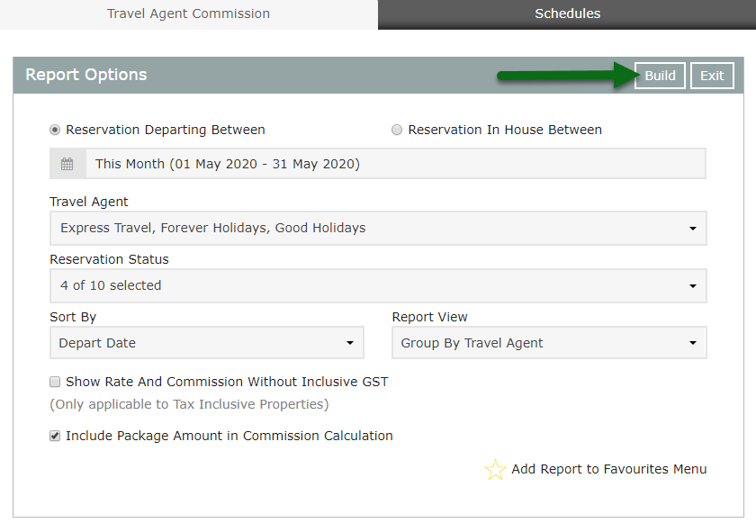Viewport: 756px width, 532px height.
Task: Click the Reservation Status dropdown arrow icon
Action: (x=693, y=286)
